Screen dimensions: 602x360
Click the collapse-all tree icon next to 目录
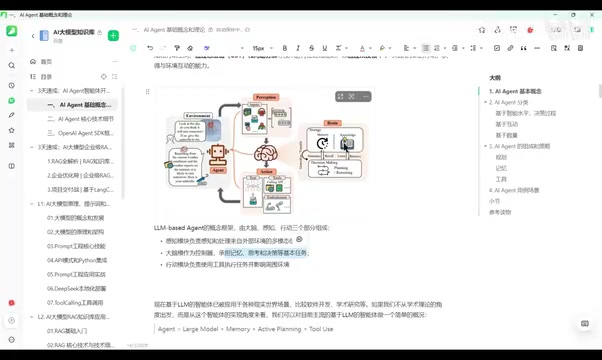(114, 77)
